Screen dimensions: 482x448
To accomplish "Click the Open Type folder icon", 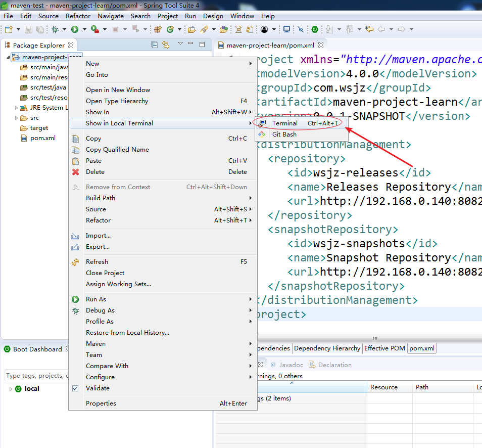I will [x=191, y=29].
